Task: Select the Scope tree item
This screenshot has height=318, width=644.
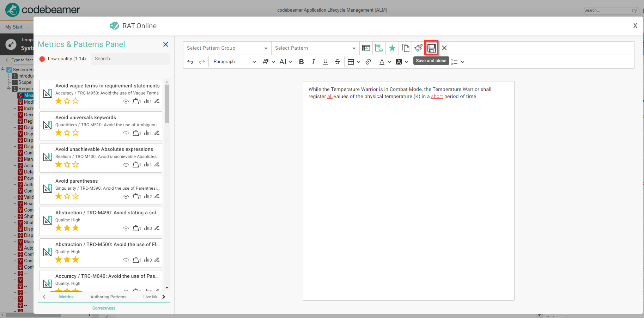Action: 25,82
